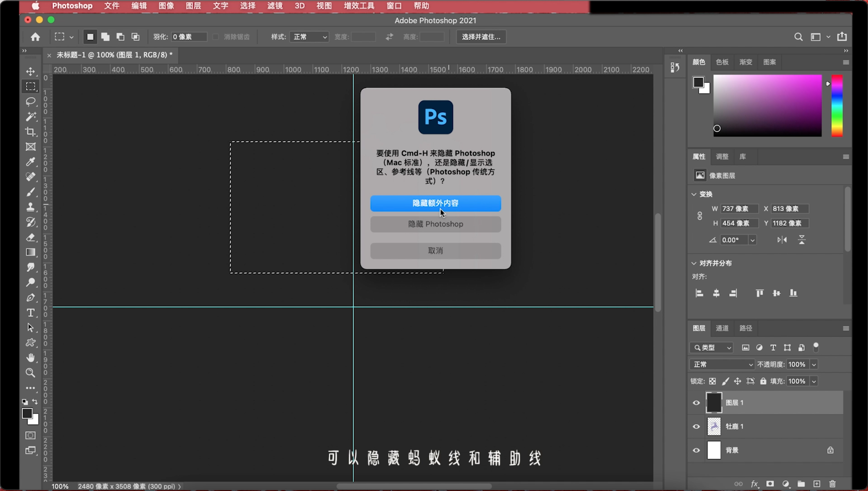Select the Frame tool
The image size is (868, 491).
coord(31,147)
